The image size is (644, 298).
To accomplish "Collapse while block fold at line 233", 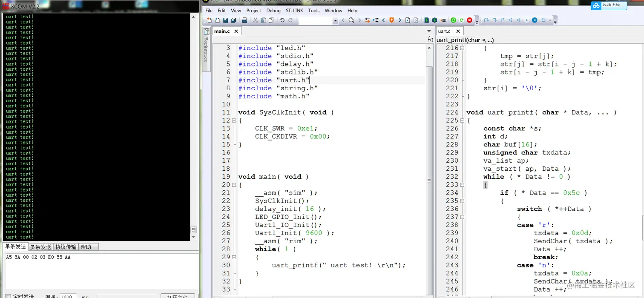I will [x=462, y=185].
